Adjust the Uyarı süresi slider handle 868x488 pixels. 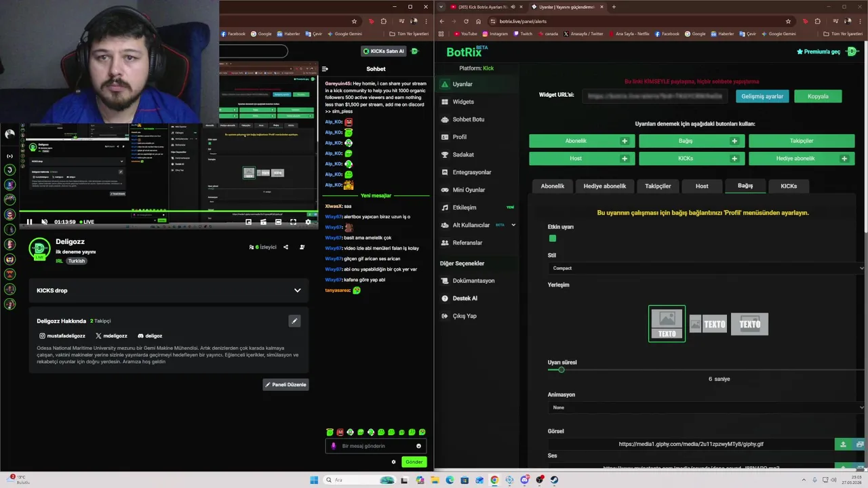[561, 370]
